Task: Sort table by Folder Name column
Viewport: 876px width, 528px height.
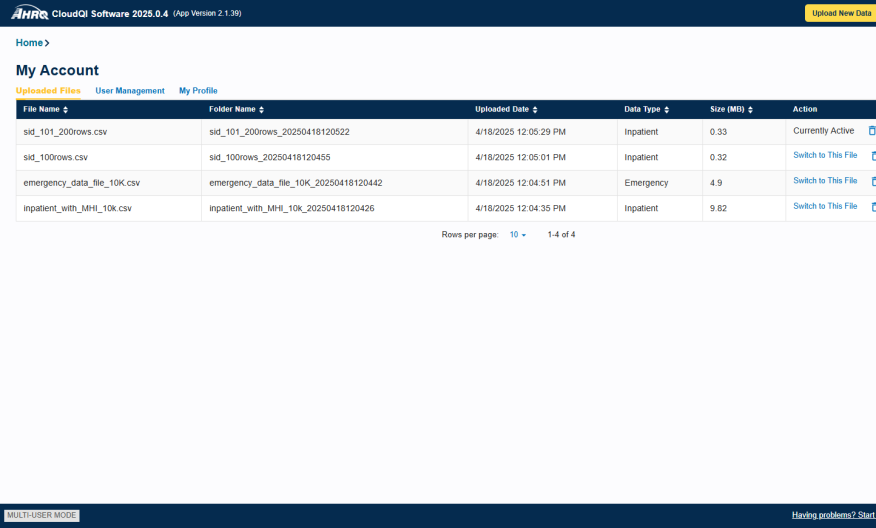Action: (x=236, y=109)
